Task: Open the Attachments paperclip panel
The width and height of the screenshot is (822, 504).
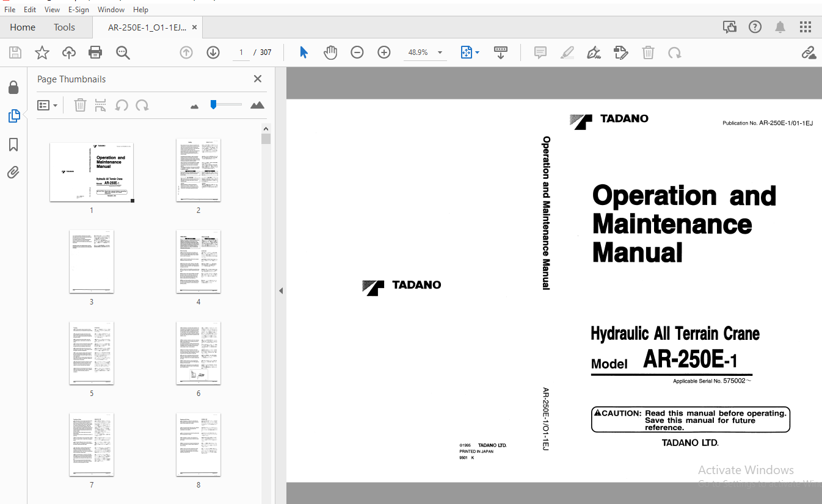Action: point(13,173)
